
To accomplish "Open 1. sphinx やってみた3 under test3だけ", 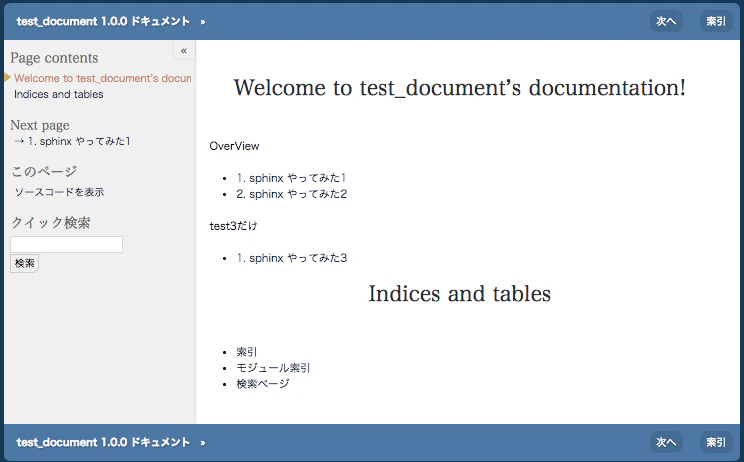I will [291, 258].
